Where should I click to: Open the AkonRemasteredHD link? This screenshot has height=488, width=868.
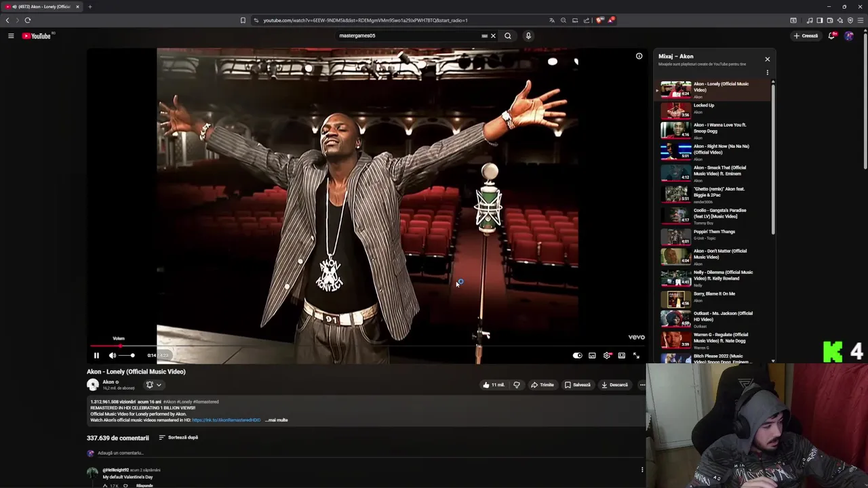tap(226, 420)
